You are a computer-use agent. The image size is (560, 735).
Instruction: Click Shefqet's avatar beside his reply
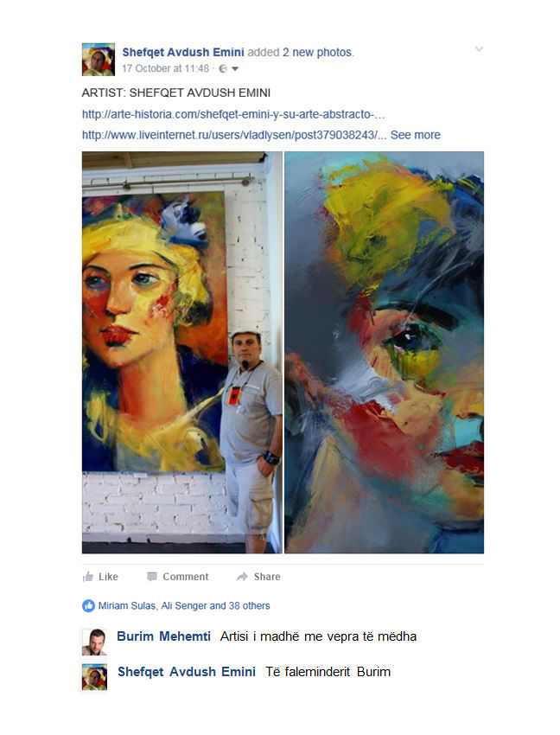tap(95, 677)
